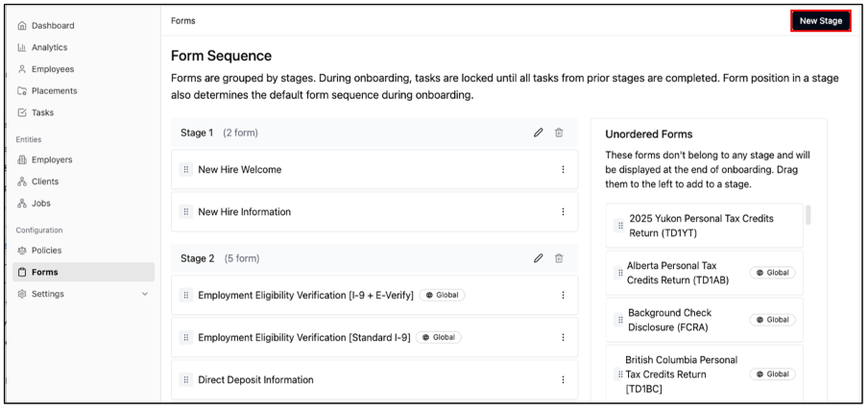Click Global badge on I-9 + E-Verify
868x409 pixels.
tap(442, 295)
